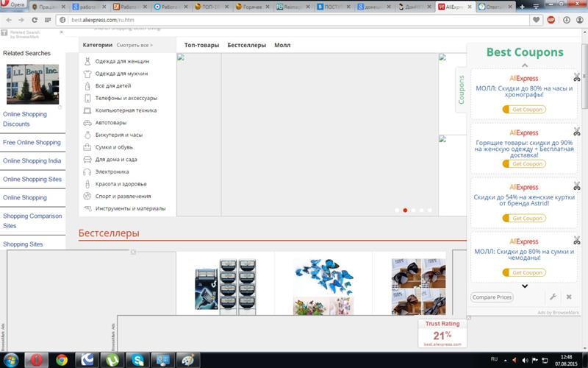Click the phone icon for Телефоны и аксессуары
588x368 pixels.
[87, 99]
